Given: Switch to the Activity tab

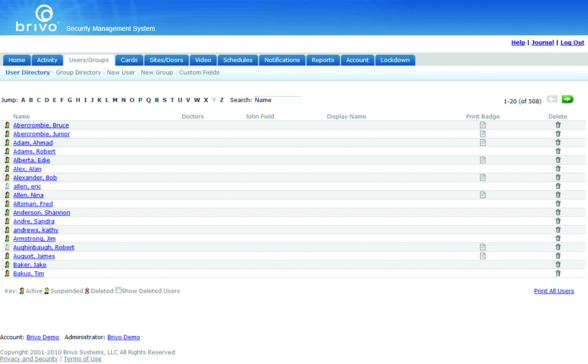Looking at the screenshot, I should tap(47, 60).
